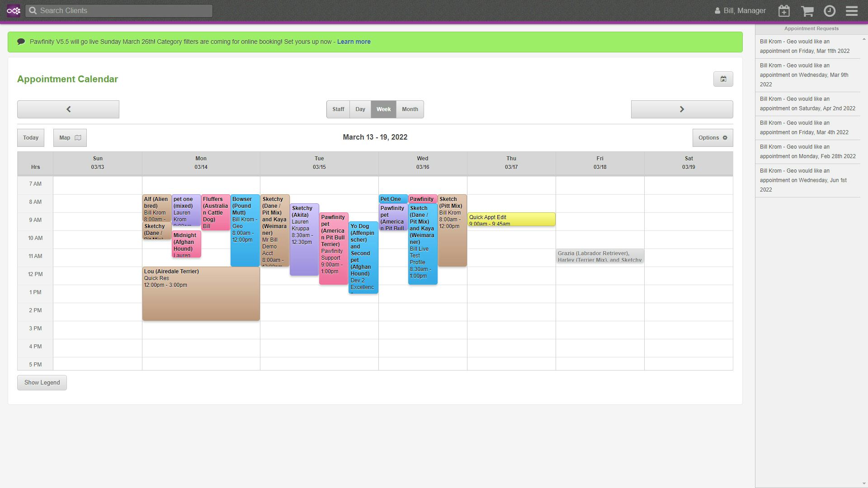Click the forward navigation arrow
The image size is (868, 488).
682,109
